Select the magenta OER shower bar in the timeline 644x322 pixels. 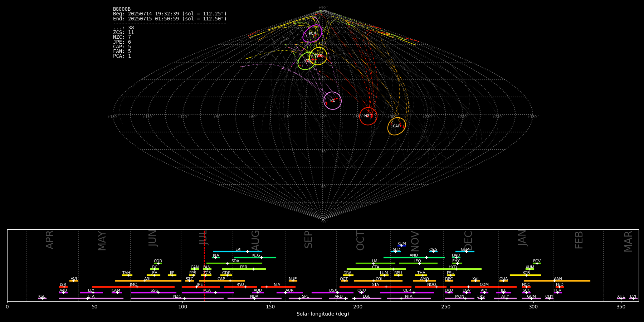tap(407, 293)
